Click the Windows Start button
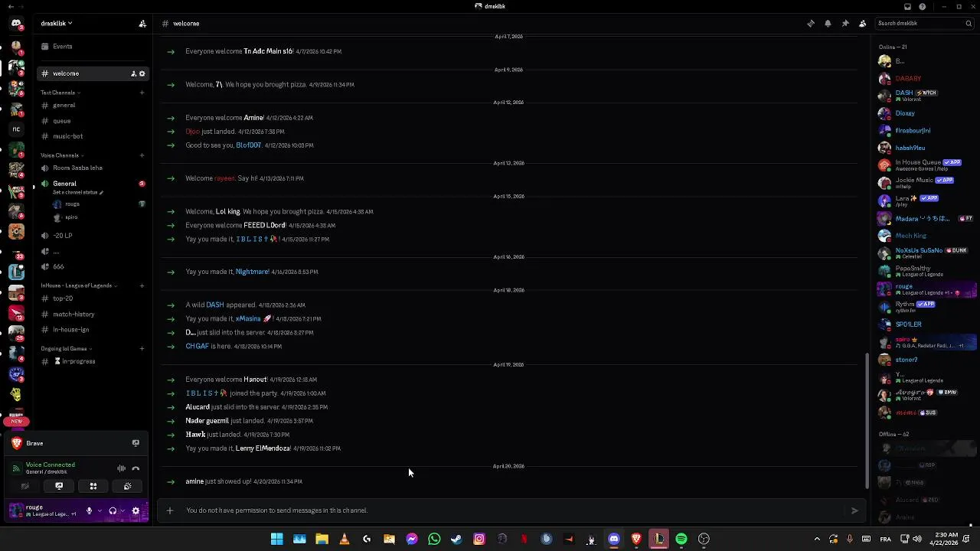980x551 pixels. tap(276, 540)
